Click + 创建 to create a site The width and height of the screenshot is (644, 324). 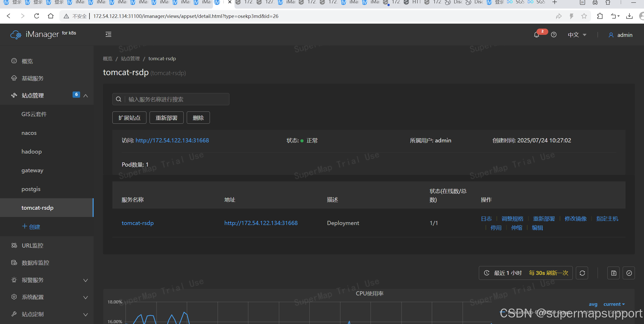tap(31, 227)
